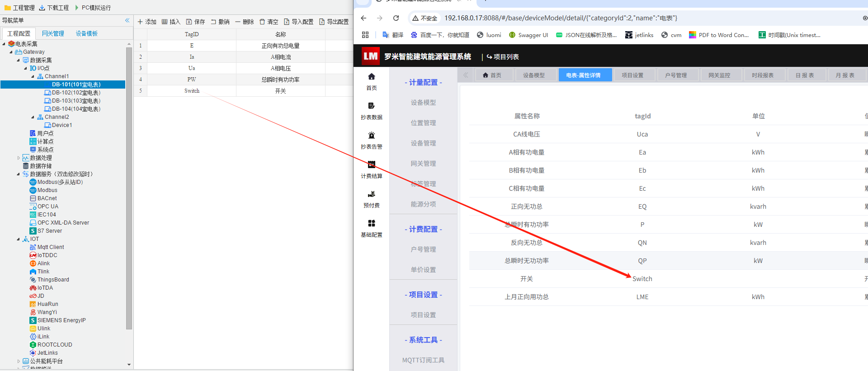Click the 下载工程 toolbar item
This screenshot has width=868, height=371.
(54, 8)
